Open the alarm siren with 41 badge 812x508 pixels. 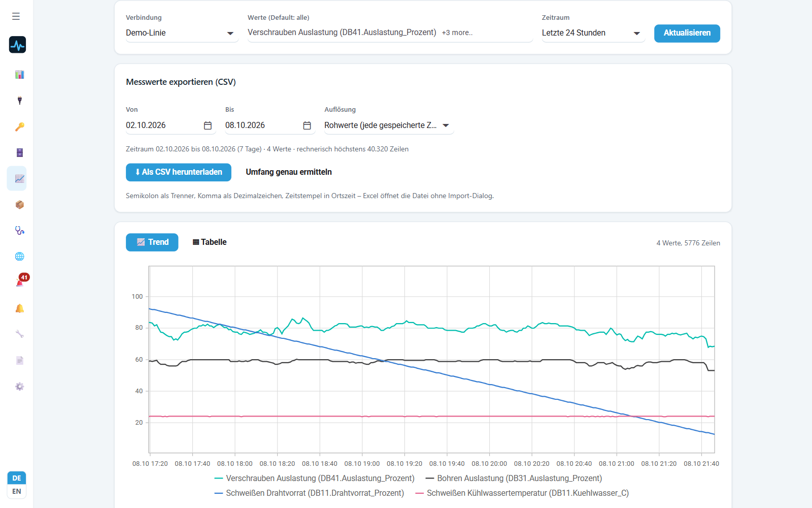click(x=20, y=282)
